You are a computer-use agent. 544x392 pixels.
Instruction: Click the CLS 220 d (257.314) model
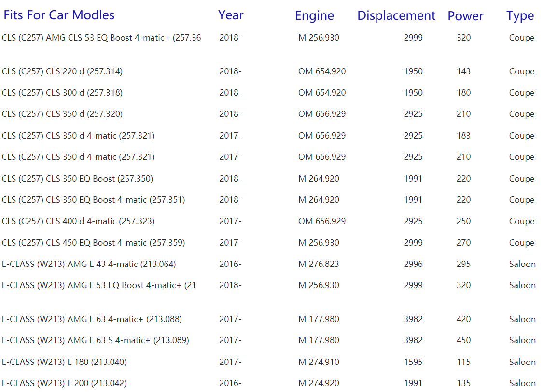point(62,71)
